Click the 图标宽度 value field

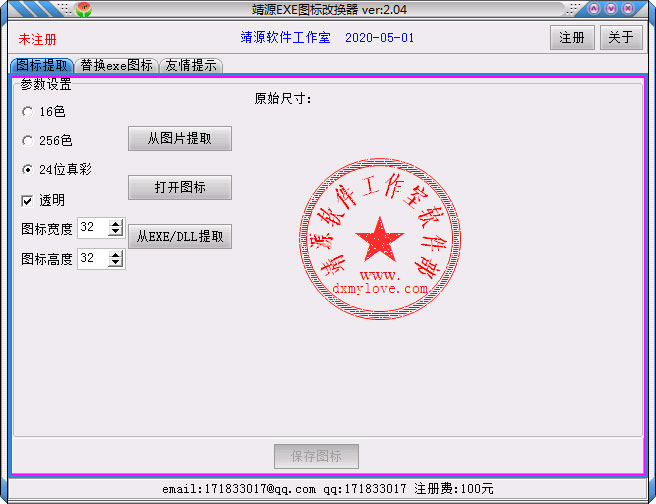(93, 228)
